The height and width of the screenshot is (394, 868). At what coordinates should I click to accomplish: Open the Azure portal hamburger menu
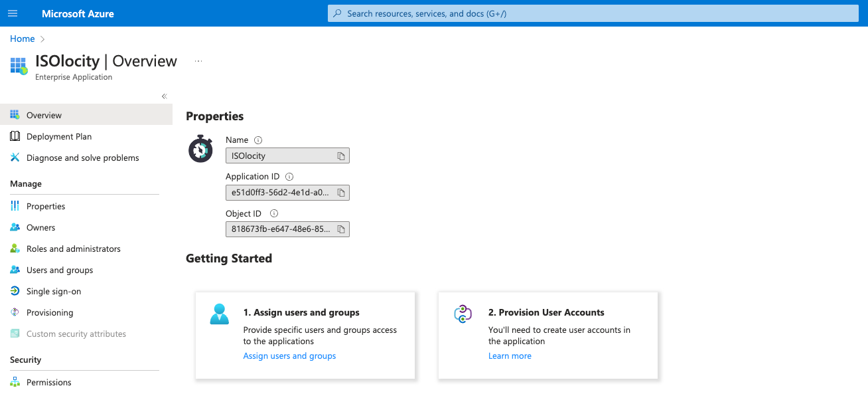point(13,13)
